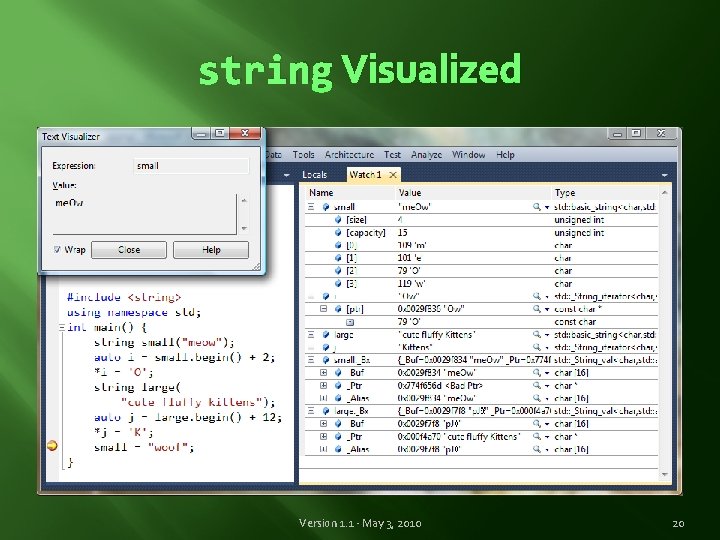
Task: Maximize the Text Visualizer window
Action: coord(220,133)
